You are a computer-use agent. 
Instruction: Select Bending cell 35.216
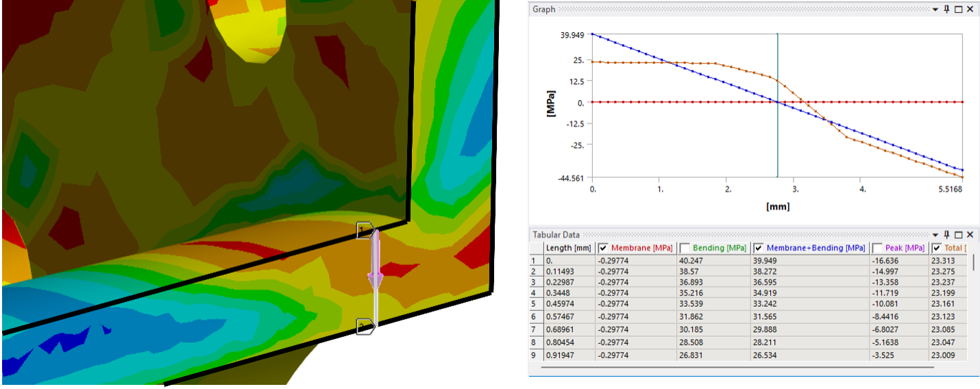pos(713,293)
